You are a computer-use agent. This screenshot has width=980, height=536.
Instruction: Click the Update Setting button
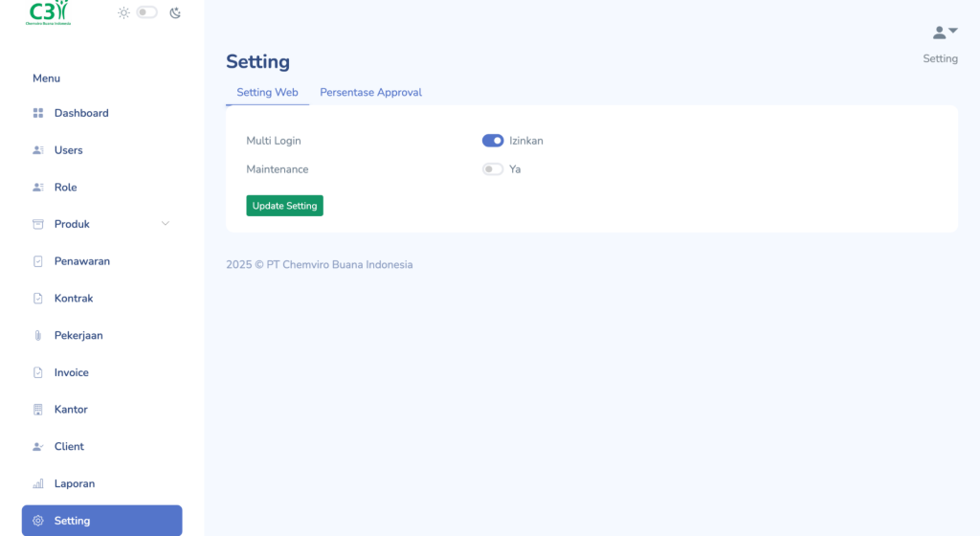284,206
